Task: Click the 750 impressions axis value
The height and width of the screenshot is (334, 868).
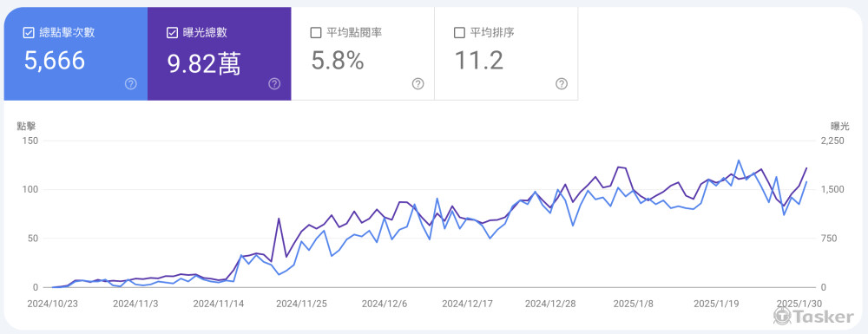Action: pyautogui.click(x=829, y=239)
